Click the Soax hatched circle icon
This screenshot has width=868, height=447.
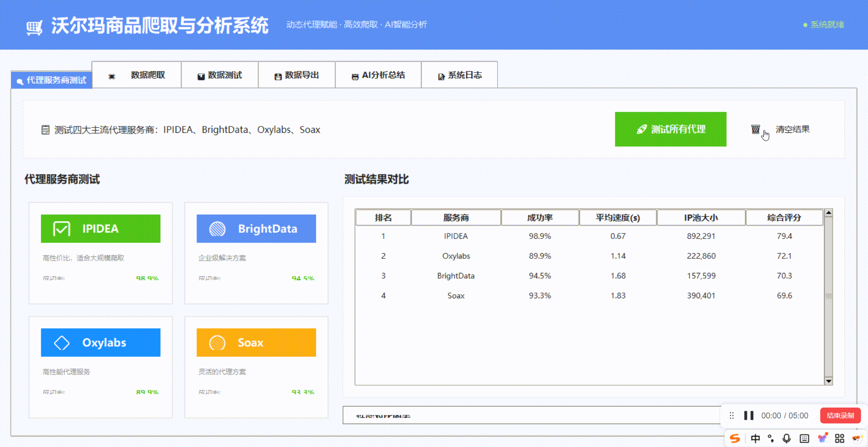tap(217, 343)
